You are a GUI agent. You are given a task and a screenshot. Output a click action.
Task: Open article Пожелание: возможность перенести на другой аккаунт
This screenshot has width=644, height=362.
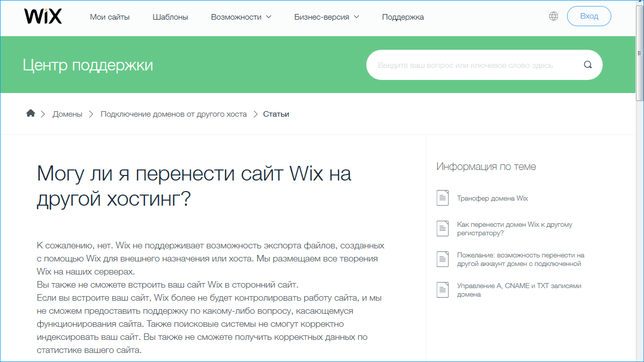[521, 259]
